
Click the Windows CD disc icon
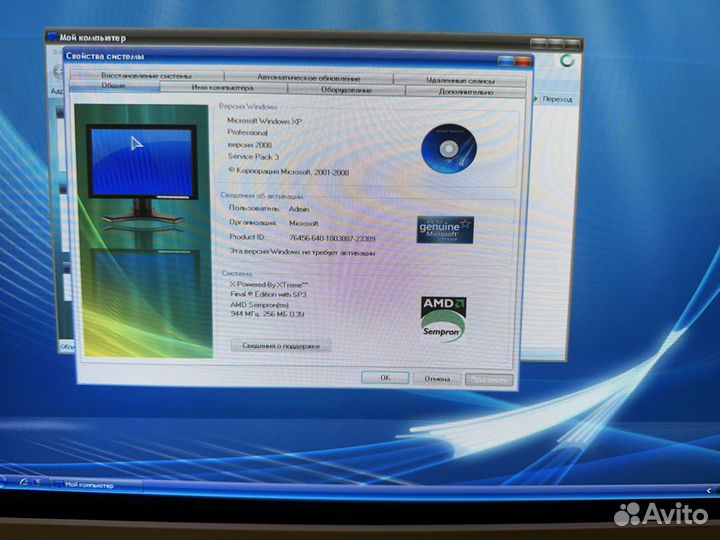click(449, 149)
